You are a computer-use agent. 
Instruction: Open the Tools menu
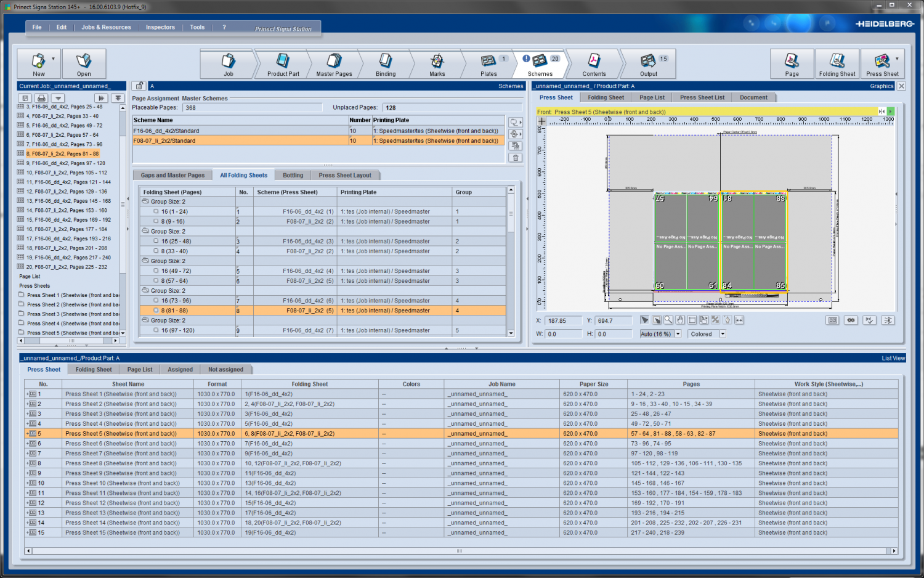(197, 27)
